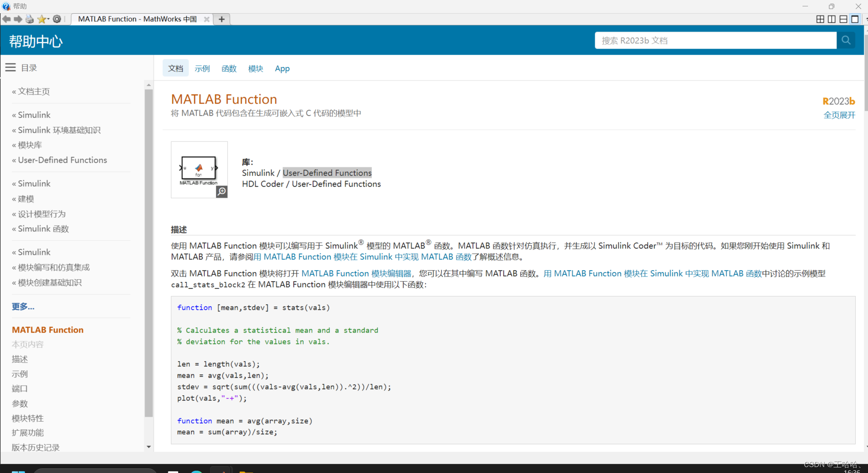Viewport: 868px width, 473px height.
Task: Expand 更多... in the sidebar
Action: pyautogui.click(x=23, y=307)
